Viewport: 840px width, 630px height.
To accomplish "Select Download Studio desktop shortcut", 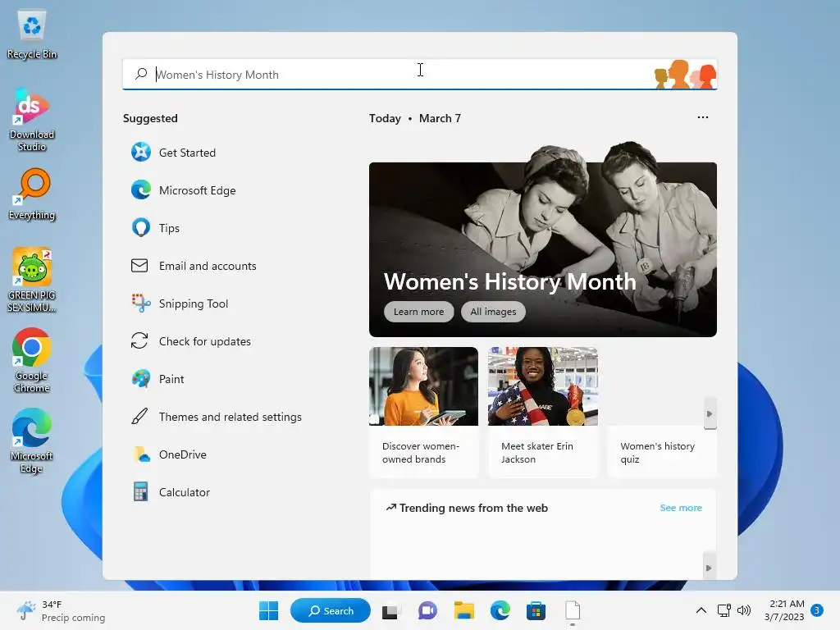I will point(32,121).
